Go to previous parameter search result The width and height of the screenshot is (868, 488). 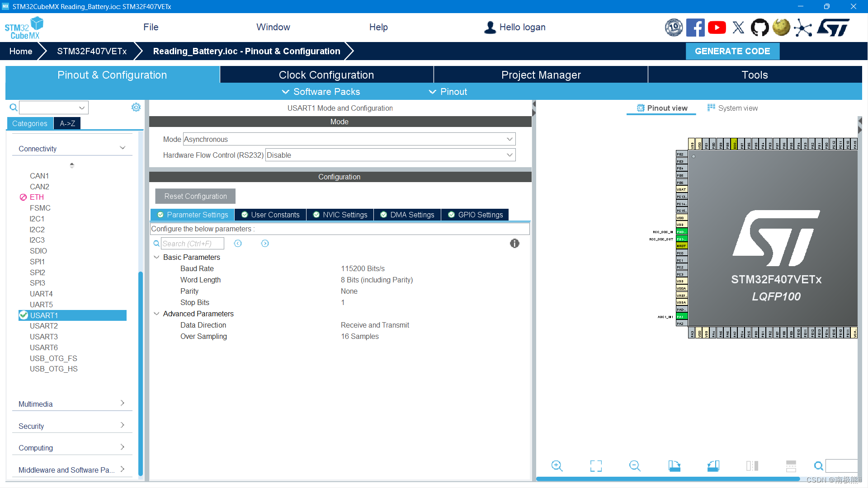click(x=238, y=244)
